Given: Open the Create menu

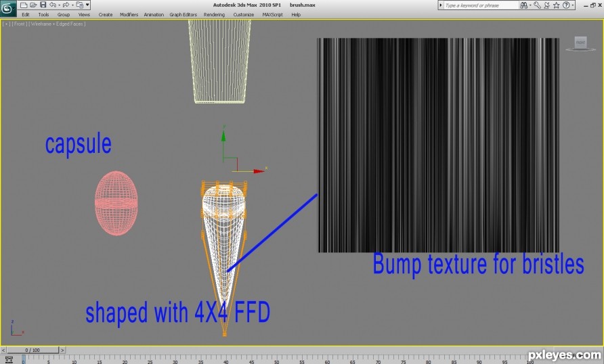Looking at the screenshot, I should [x=105, y=15].
